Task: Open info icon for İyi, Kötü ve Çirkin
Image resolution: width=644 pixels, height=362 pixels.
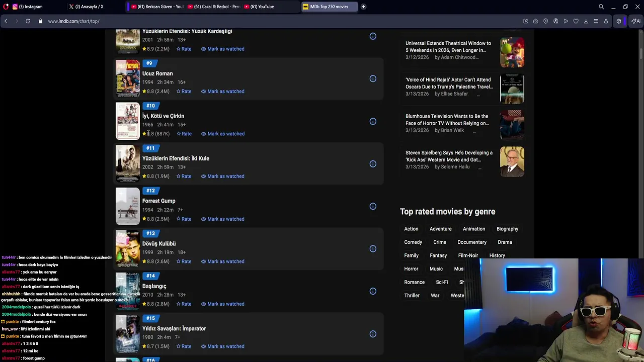Action: (x=373, y=121)
